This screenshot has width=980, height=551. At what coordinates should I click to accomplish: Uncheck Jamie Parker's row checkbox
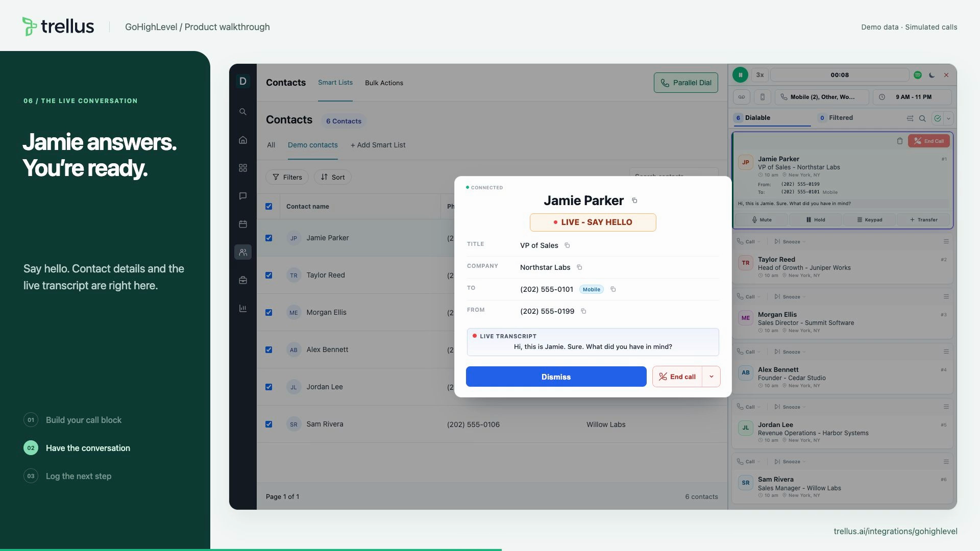click(268, 238)
